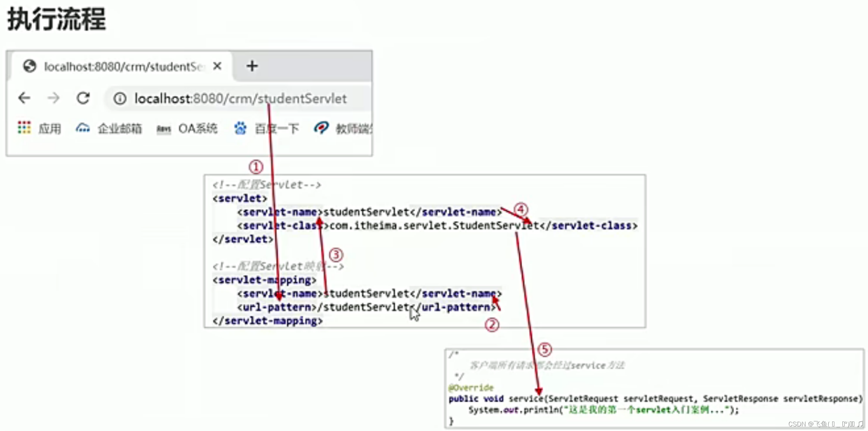
Task: Click circled step number 1 marker
Action: [256, 167]
